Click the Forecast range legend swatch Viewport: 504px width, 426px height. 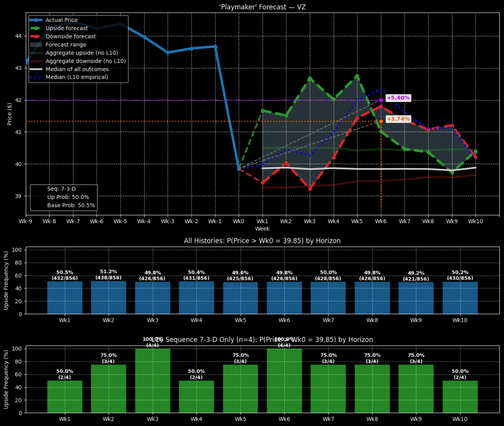point(36,45)
